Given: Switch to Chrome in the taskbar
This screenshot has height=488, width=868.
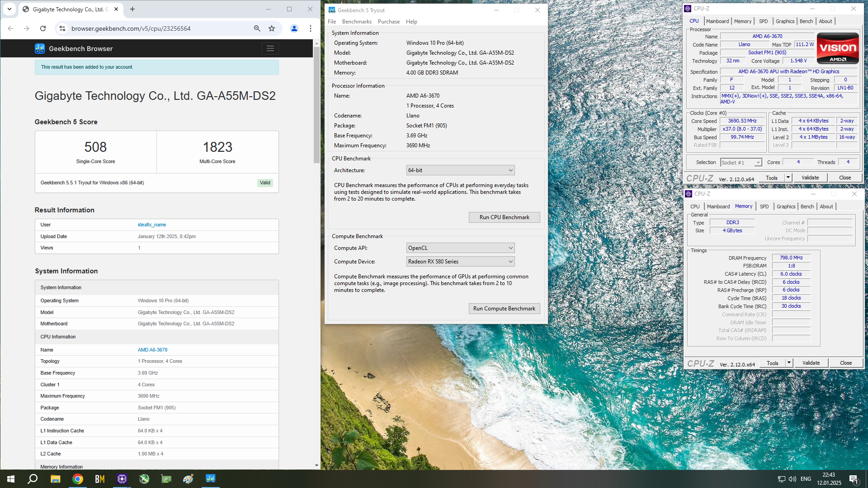Looking at the screenshot, I should click(78, 479).
